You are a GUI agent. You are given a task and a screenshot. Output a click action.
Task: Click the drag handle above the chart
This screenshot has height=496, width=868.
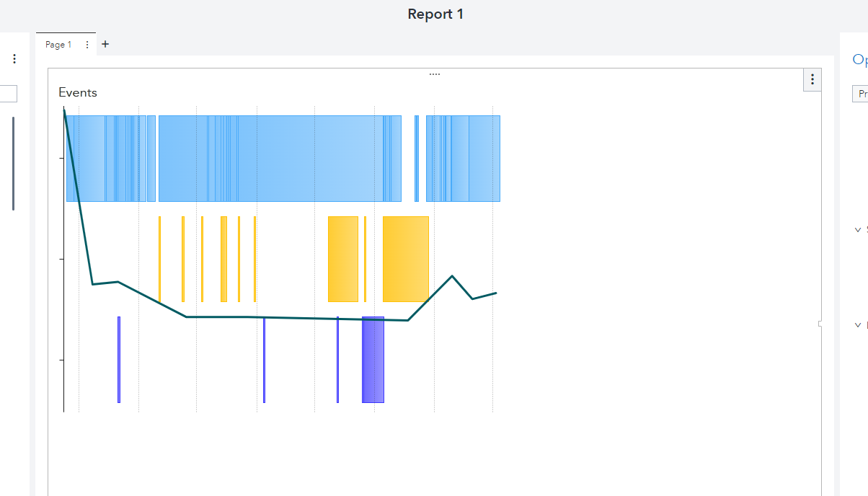(x=434, y=74)
